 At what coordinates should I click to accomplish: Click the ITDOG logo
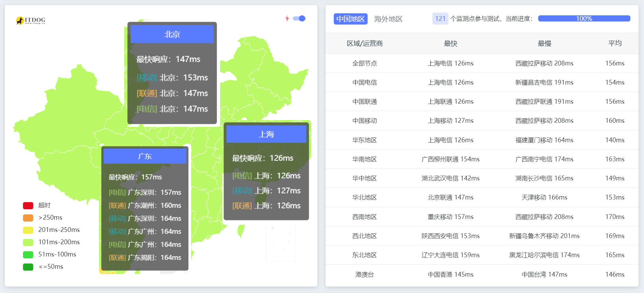point(30,20)
